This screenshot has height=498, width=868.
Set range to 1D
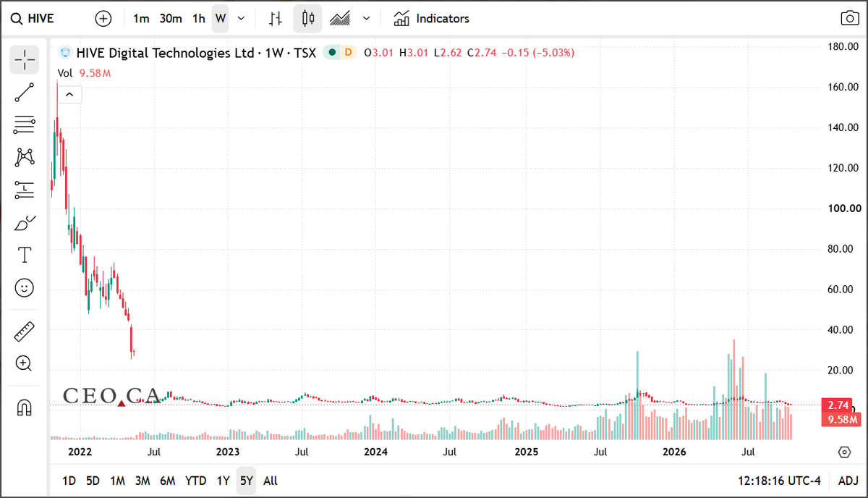69,481
